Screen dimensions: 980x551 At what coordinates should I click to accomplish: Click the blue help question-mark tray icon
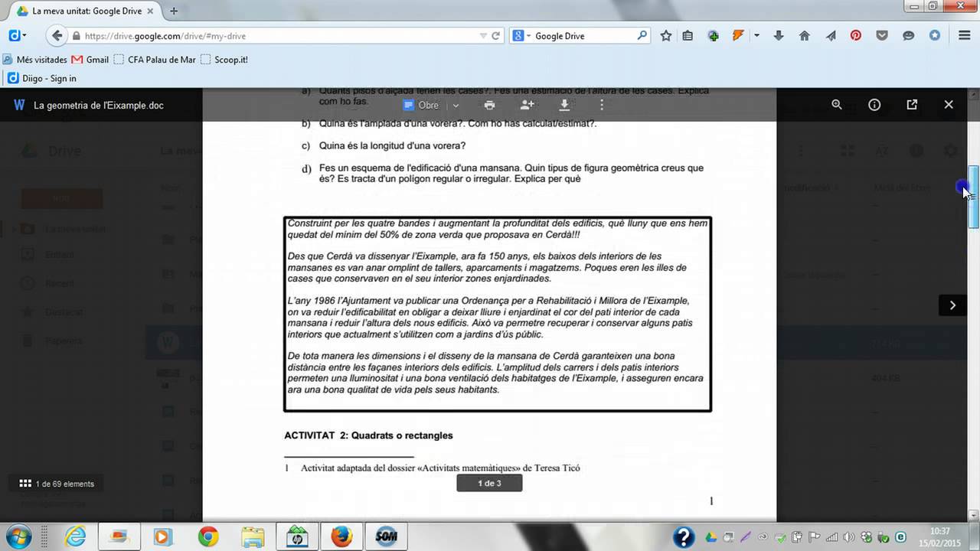[x=684, y=537]
